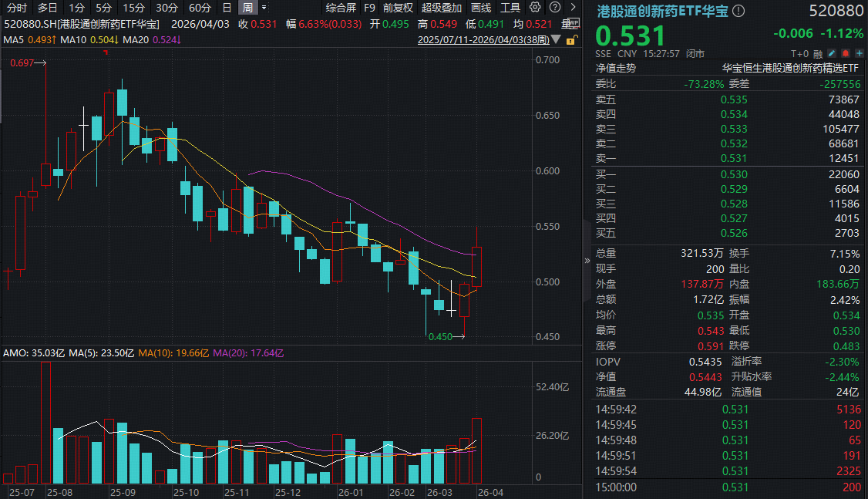Toggle 超级叠加 overlay mode
The image size is (868, 499).
point(442,8)
